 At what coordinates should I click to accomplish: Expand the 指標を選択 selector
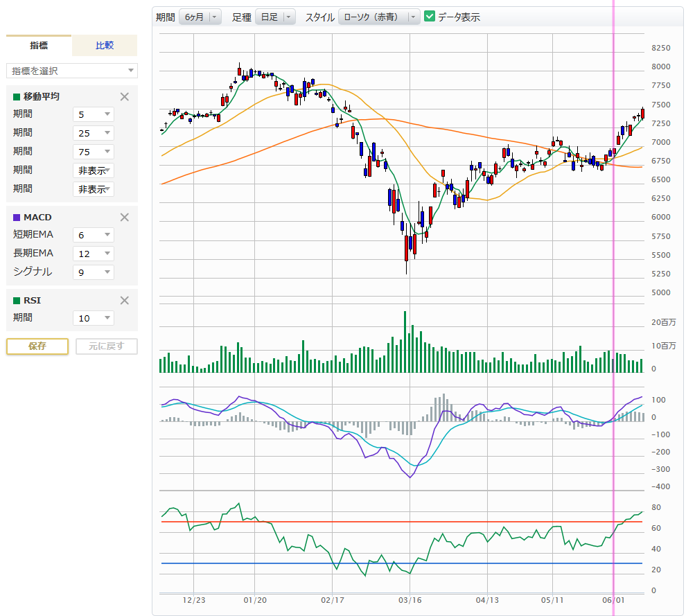pos(72,71)
